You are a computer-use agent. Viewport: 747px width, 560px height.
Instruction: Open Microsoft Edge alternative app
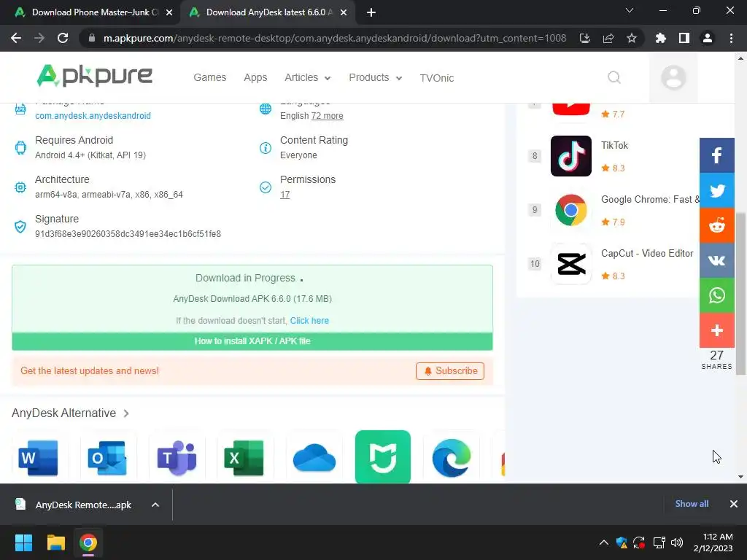[451, 458]
